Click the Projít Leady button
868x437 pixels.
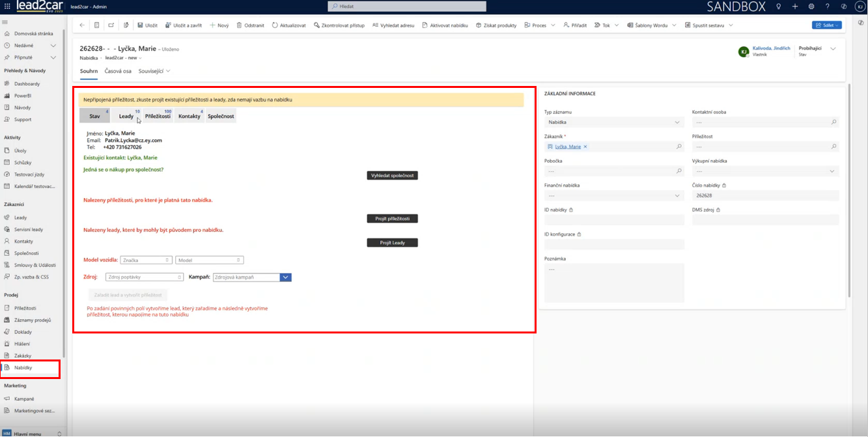(392, 243)
